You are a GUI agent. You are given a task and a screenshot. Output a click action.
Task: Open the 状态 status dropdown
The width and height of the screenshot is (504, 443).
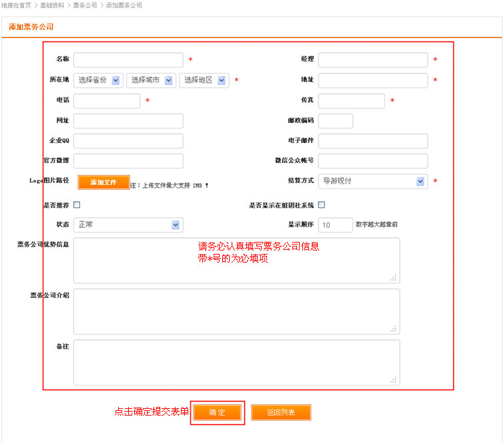click(x=128, y=225)
